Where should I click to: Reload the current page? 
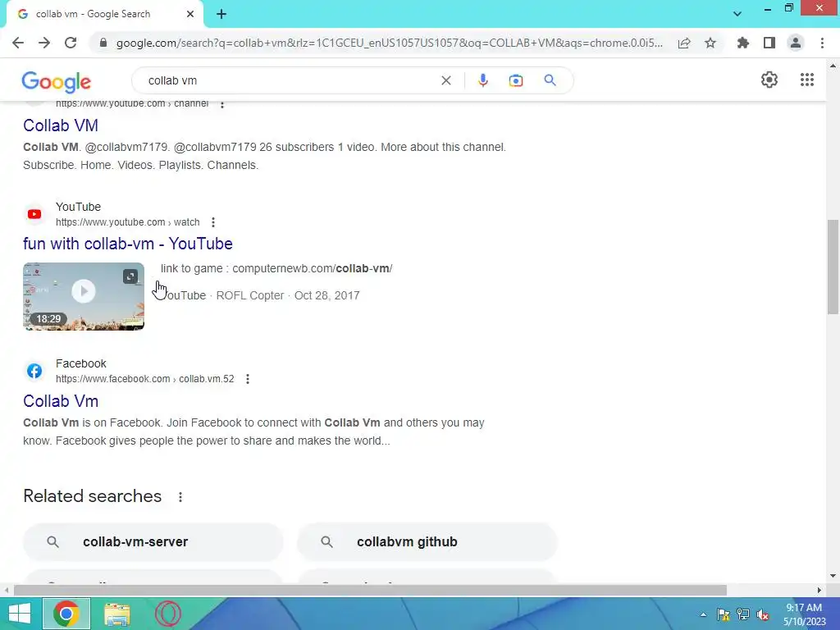coord(71,43)
